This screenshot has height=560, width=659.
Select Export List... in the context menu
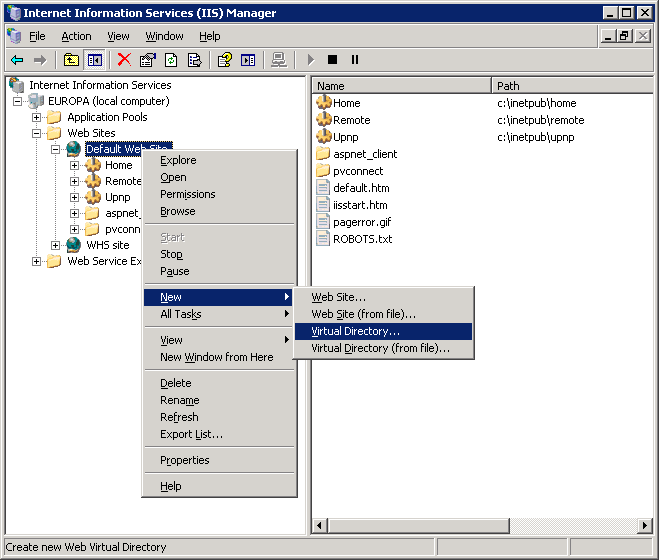tap(219, 434)
